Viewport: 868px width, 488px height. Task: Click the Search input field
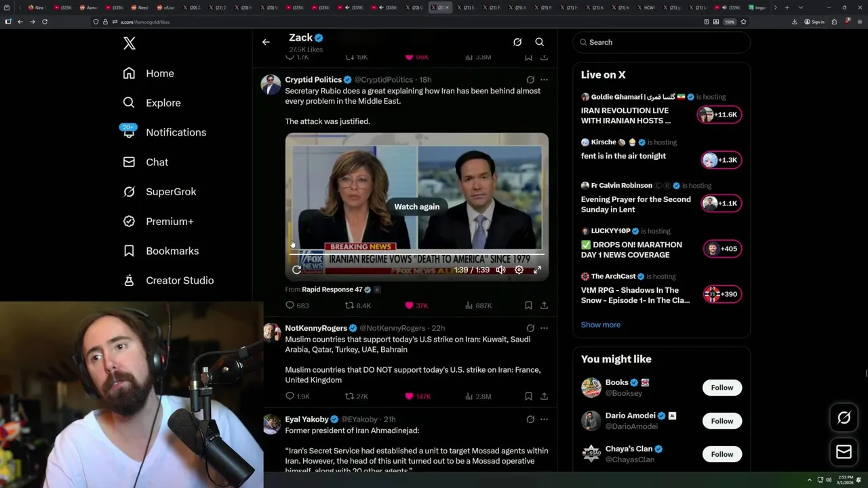point(662,42)
